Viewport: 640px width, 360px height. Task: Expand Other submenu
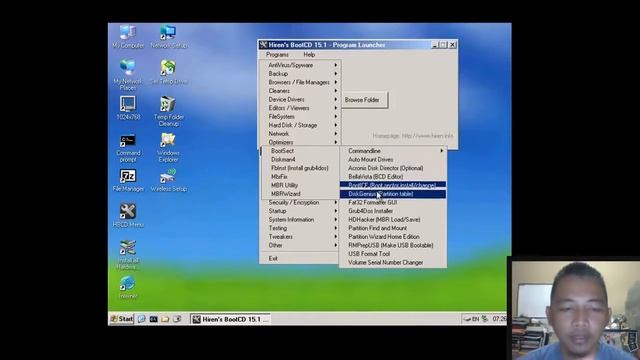[x=300, y=245]
